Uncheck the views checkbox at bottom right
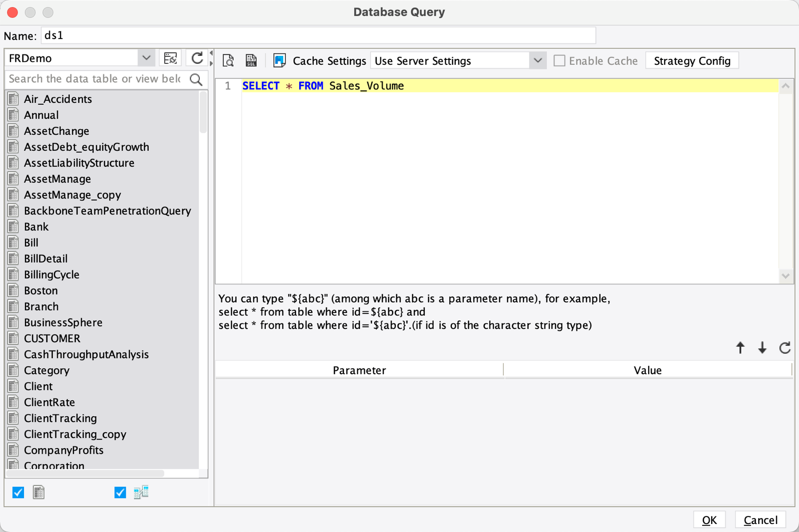This screenshot has width=799, height=532. [x=119, y=492]
